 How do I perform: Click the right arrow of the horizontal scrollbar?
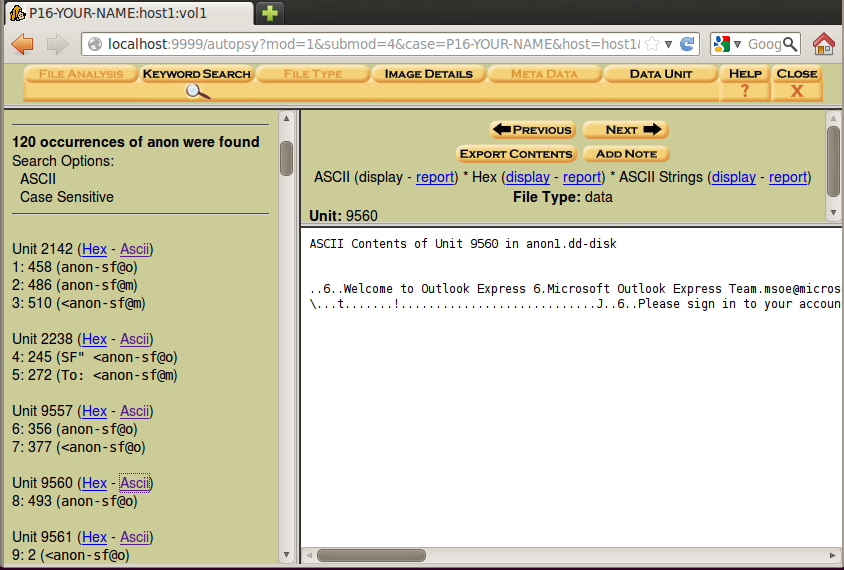(832, 555)
